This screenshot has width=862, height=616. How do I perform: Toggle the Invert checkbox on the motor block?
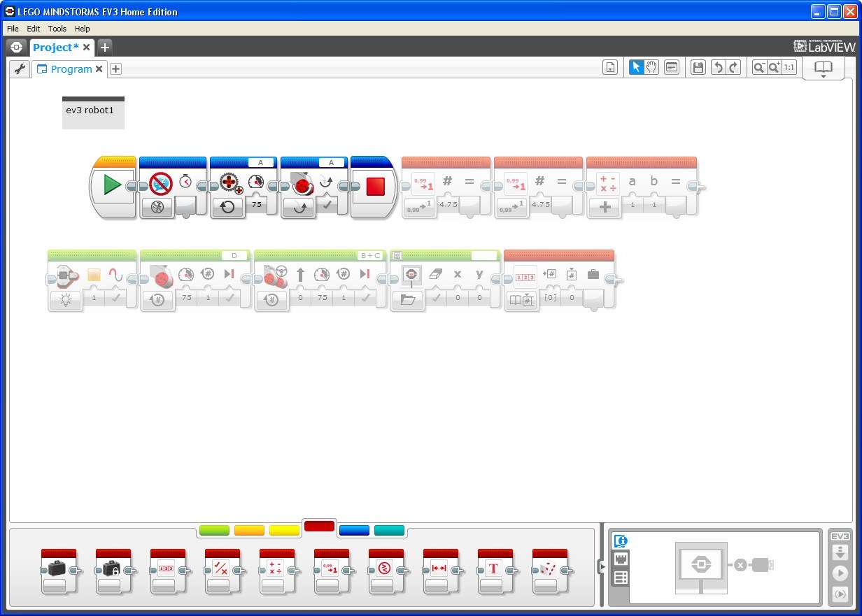326,205
